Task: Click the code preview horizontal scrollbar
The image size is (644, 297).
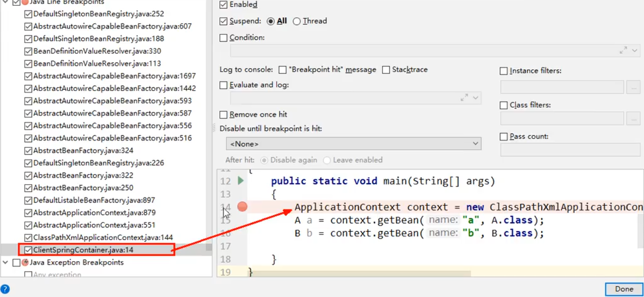Action: [x=358, y=274]
